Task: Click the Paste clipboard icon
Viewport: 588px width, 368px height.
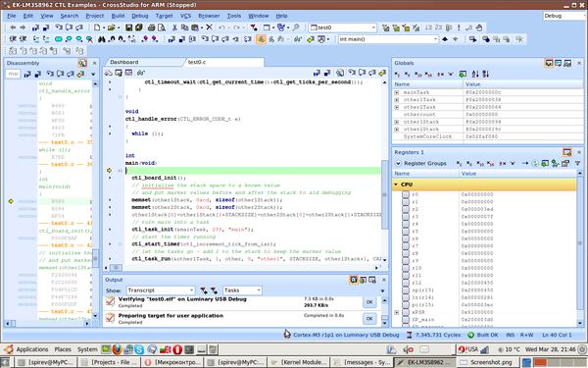Action: [195, 27]
